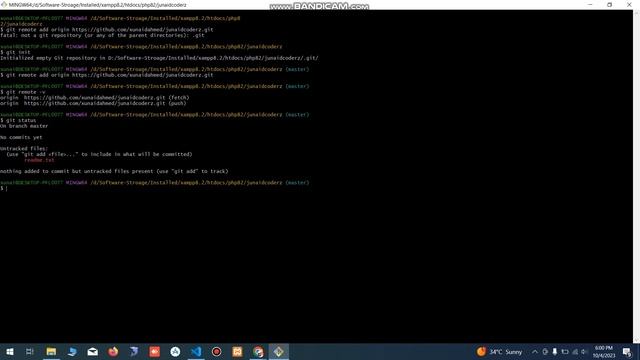Click the Git Bash taskbar icon
The width and height of the screenshot is (640, 360).
279,351
